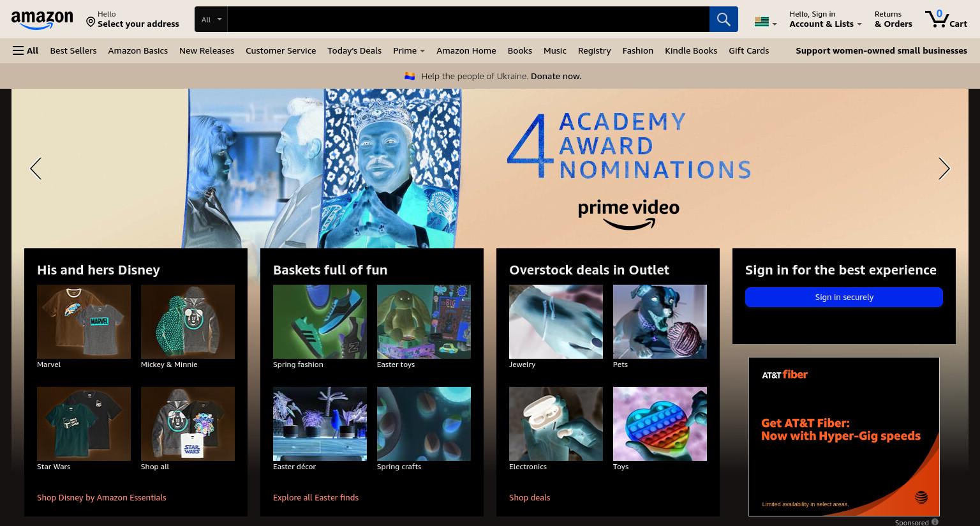Click the Sign in securely button

pos(844,297)
